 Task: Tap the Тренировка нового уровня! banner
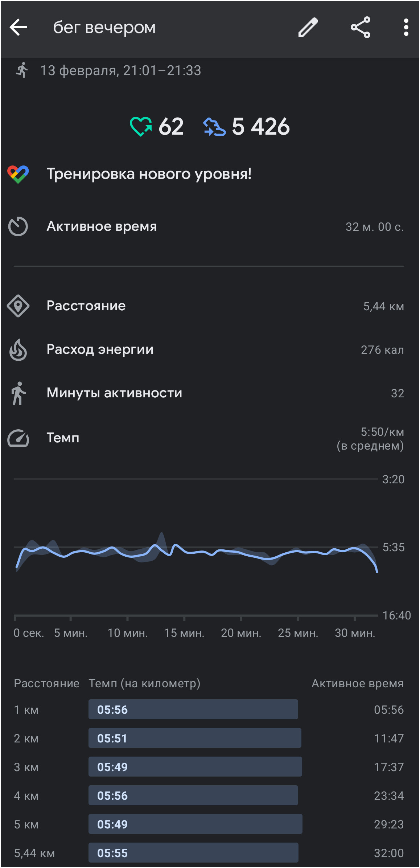click(x=210, y=174)
